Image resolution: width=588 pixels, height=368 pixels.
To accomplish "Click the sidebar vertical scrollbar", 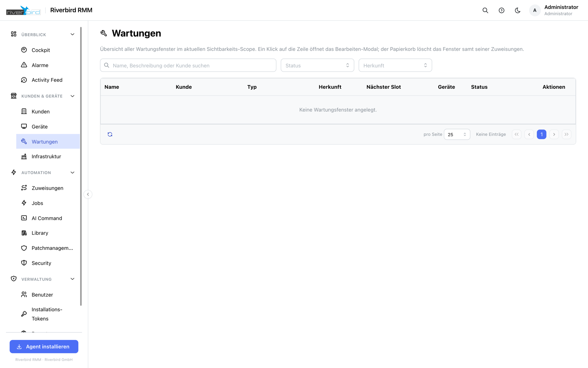I will 81,166.
